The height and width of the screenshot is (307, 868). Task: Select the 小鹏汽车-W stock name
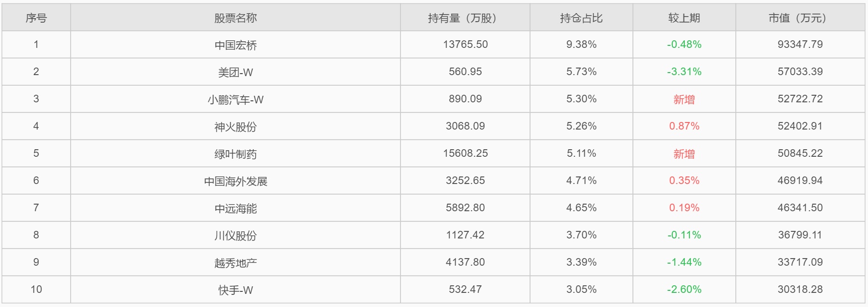[x=236, y=100]
